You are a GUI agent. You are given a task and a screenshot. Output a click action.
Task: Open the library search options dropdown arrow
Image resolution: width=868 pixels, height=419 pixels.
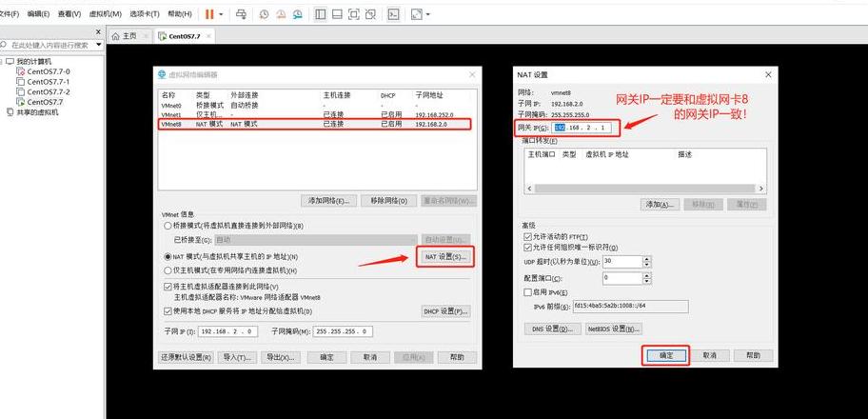point(99,45)
